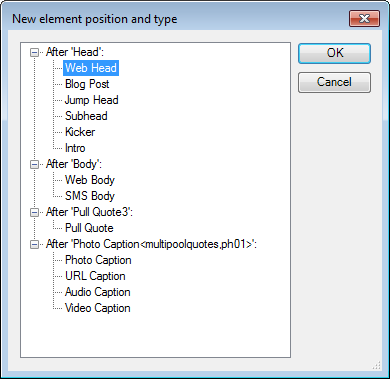Screen dimensions: 390x379
Task: Close the New element position dialog
Action: click(364, 18)
